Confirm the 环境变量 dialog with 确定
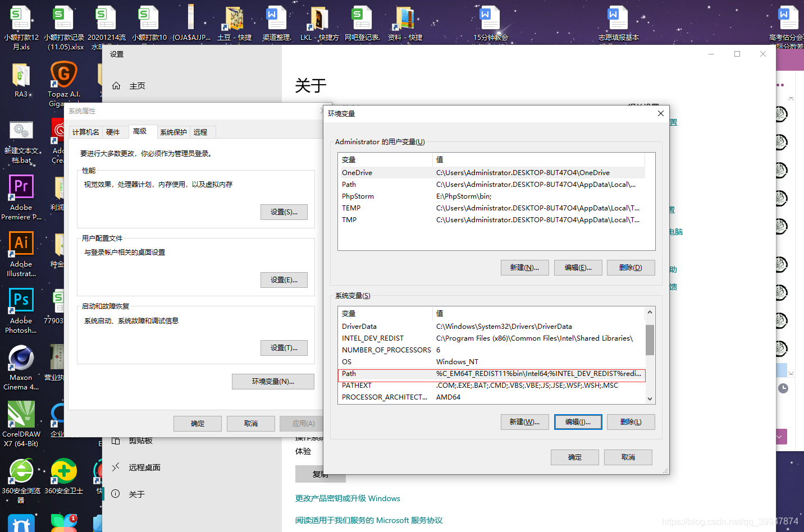Viewport: 804px width, 532px height. coord(575,457)
